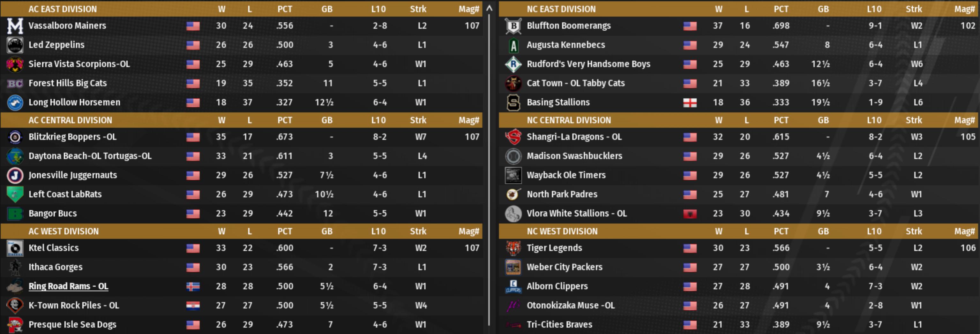Screen dimensions: 980x334
Task: Click the Rudford's Very Handsome Boys logo
Action: [513, 65]
